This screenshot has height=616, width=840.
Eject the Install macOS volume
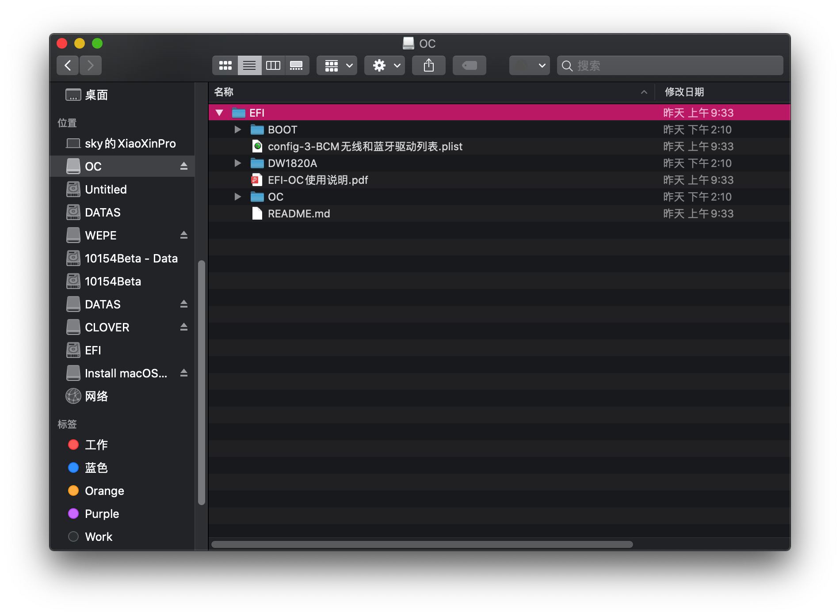tap(184, 373)
